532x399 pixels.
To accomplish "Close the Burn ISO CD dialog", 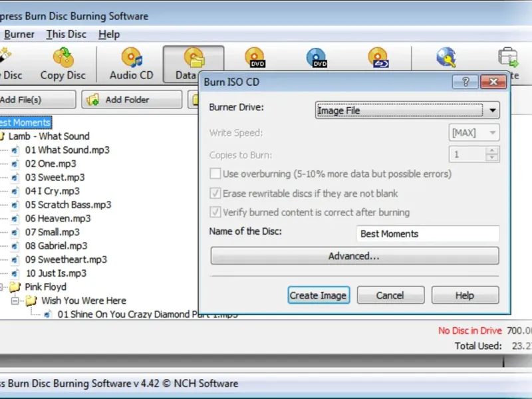I will [x=493, y=82].
